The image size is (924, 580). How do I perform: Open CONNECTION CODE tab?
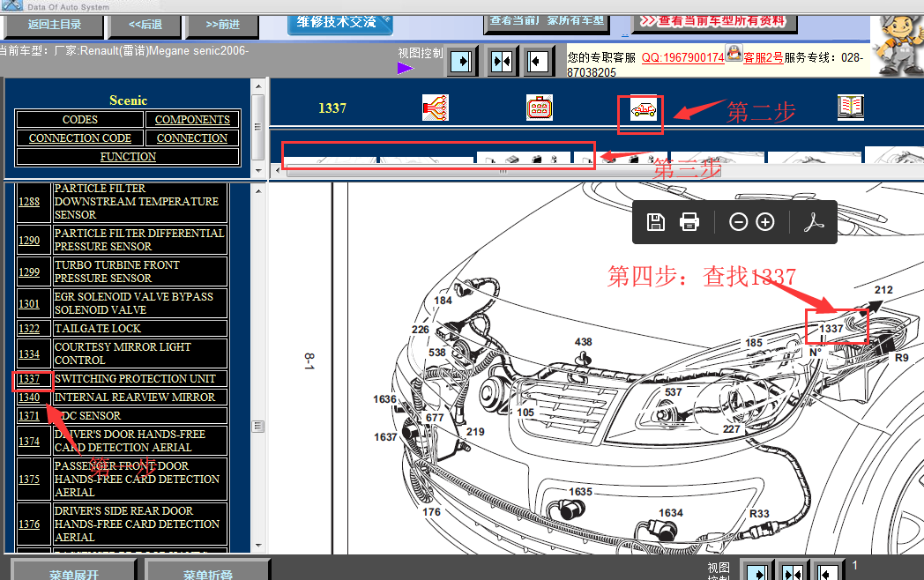[80, 138]
